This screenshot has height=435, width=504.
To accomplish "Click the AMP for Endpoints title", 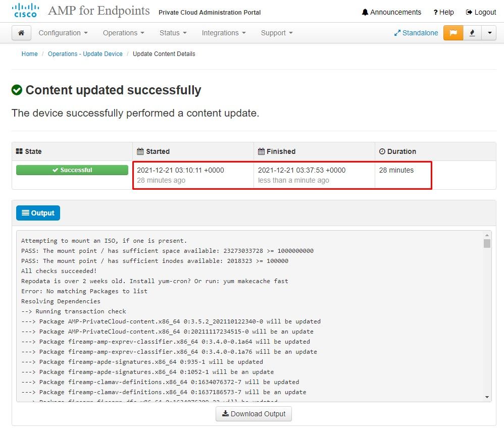I will [99, 11].
